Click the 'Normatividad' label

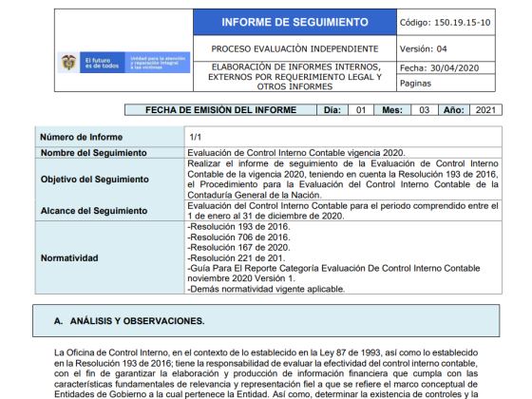[69, 257]
